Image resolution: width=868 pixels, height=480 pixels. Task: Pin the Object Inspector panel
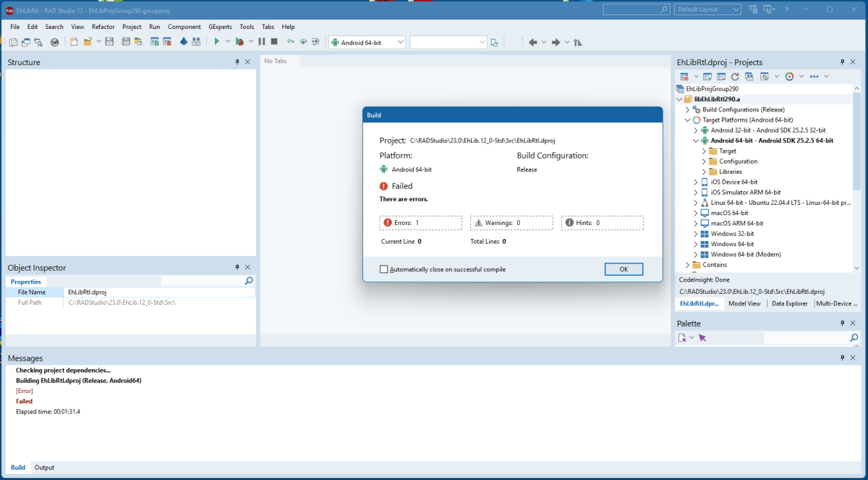(237, 267)
